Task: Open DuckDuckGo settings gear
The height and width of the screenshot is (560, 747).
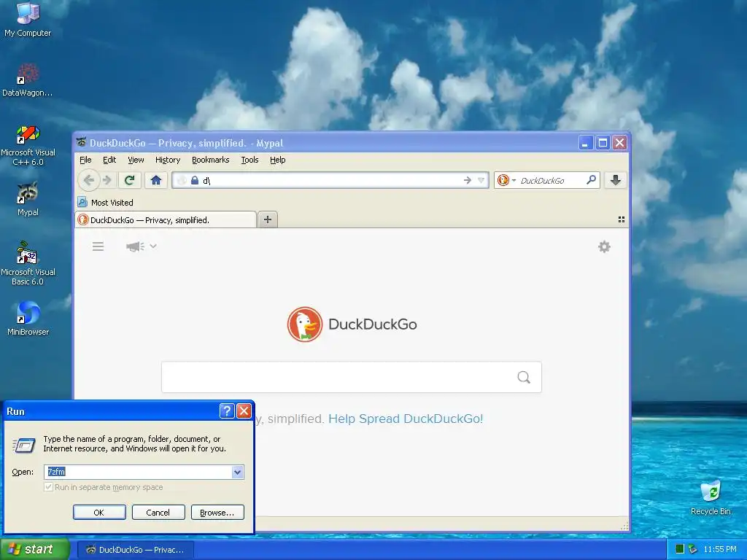Action: pos(604,246)
